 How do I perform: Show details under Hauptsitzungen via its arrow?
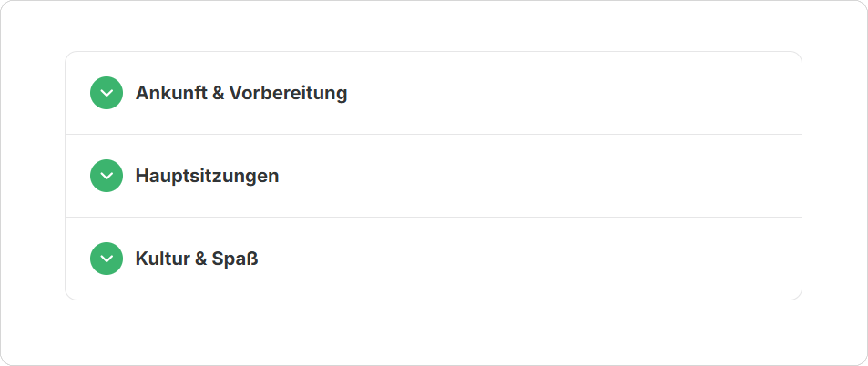(107, 176)
